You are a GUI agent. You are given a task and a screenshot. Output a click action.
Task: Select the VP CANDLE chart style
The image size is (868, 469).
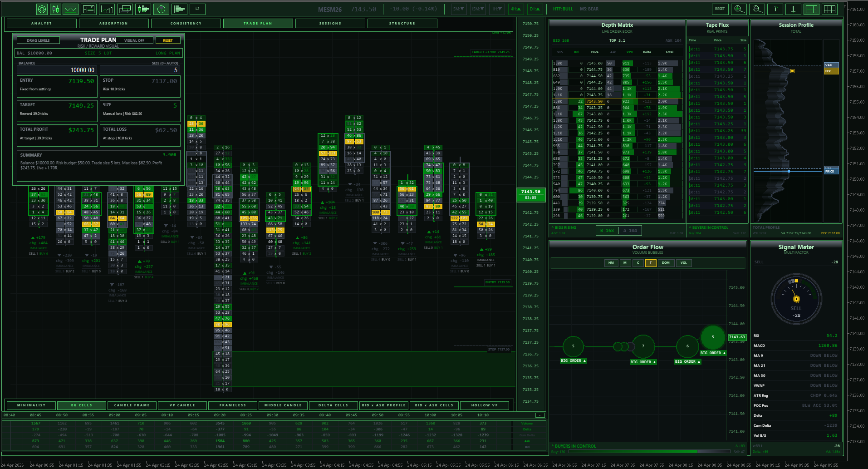(182, 405)
